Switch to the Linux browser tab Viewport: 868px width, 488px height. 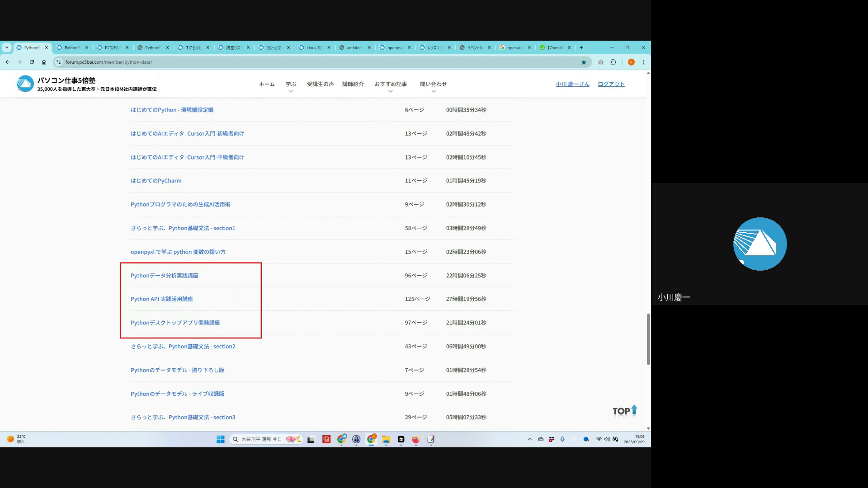pyautogui.click(x=312, y=47)
